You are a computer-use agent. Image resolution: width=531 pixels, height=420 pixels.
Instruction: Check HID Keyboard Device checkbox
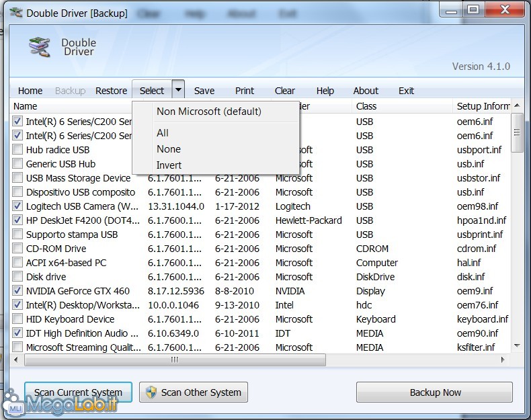coord(17,319)
